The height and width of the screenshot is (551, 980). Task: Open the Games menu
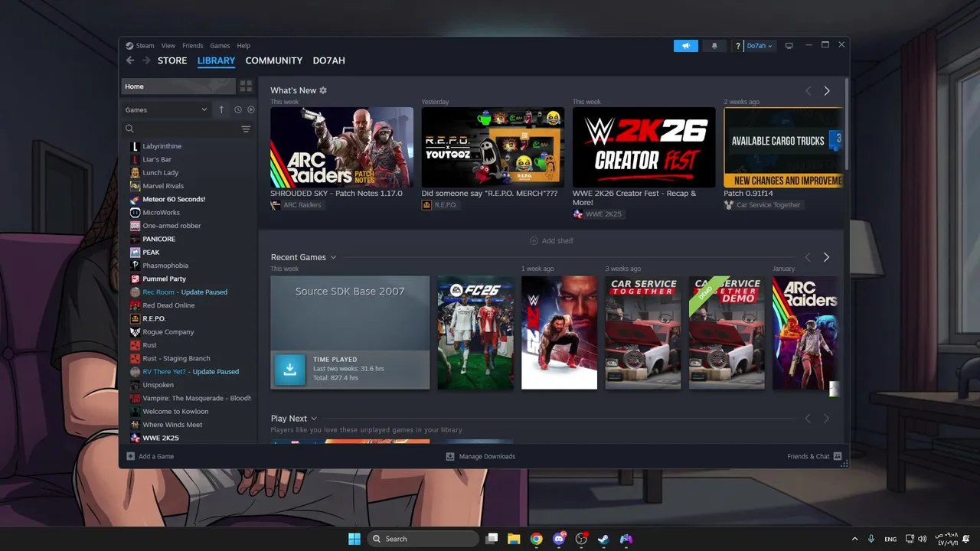(220, 46)
